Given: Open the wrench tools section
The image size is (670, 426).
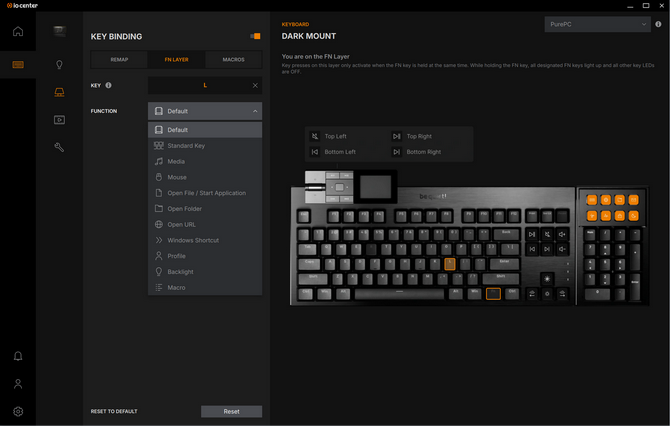Looking at the screenshot, I should pyautogui.click(x=59, y=147).
